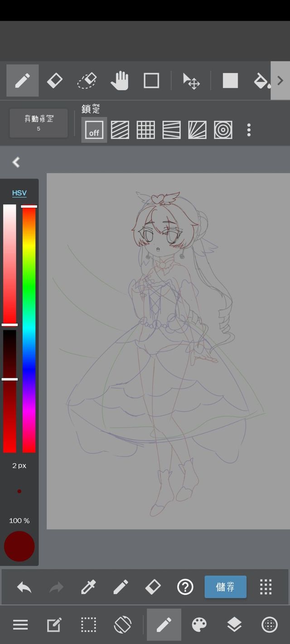Switch color mode via HSV label
The width and height of the screenshot is (290, 644).
(19, 193)
